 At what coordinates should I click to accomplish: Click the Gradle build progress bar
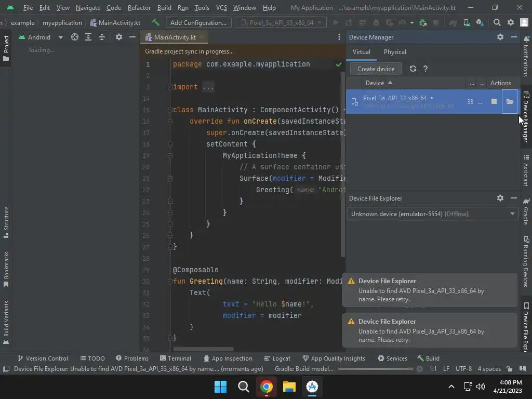(375, 369)
